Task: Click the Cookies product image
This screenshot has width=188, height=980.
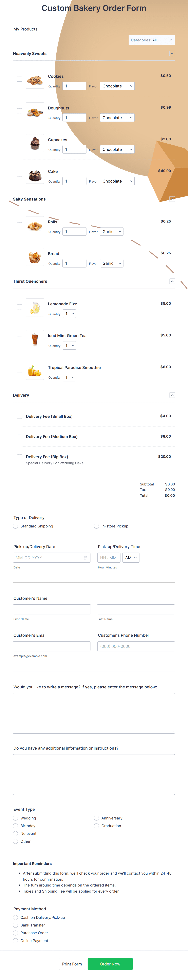Action: click(35, 81)
